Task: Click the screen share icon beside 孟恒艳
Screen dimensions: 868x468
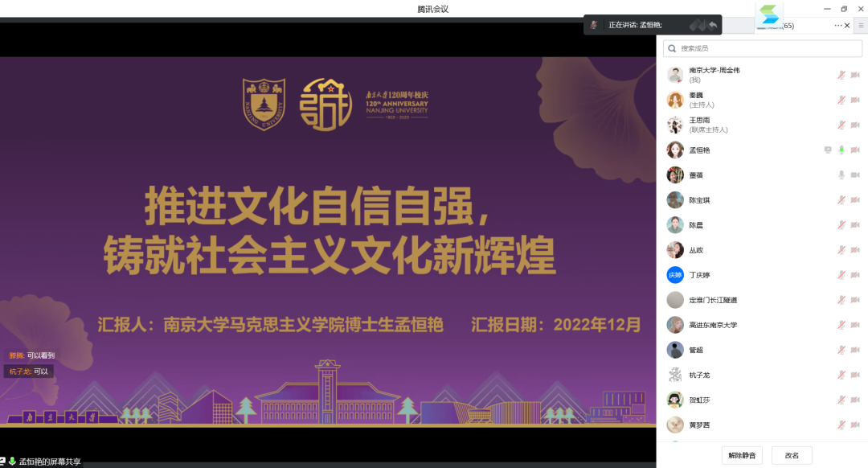Action: pos(828,150)
